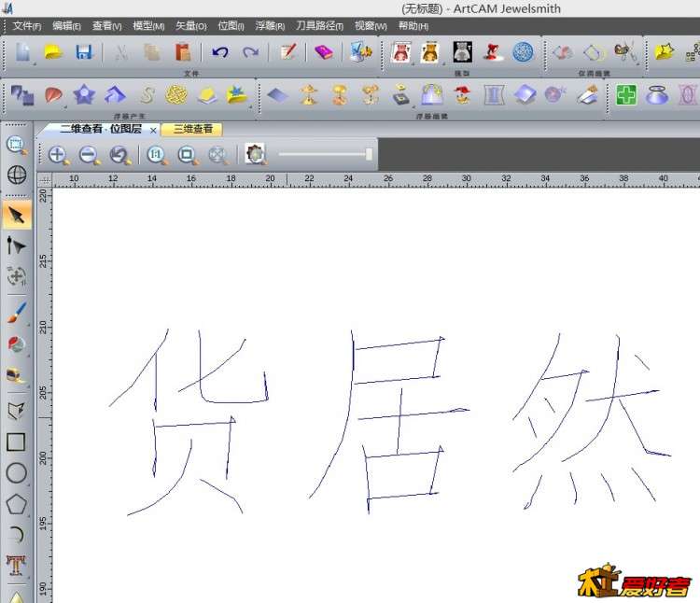This screenshot has width=700, height=603.
Task: Click the contrast slider handle in view toolbar
Action: tap(369, 154)
